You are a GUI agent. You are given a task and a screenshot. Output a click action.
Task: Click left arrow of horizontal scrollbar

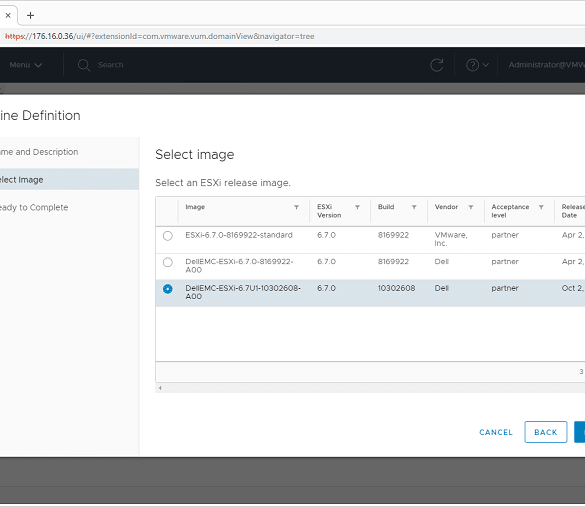(160, 388)
